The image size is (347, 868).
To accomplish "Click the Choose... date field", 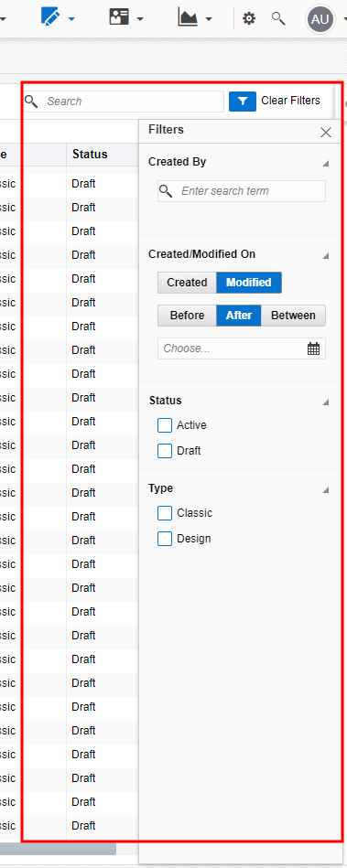I will coord(242,348).
